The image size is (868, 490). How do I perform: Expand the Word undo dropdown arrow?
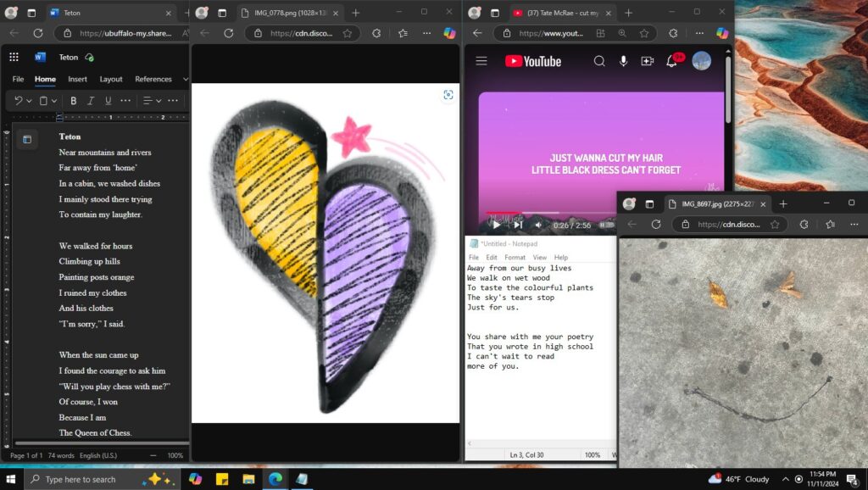(29, 101)
